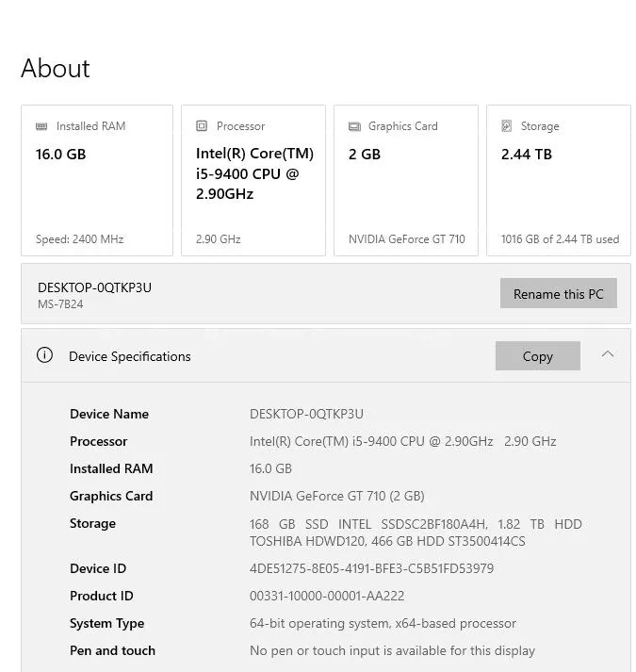Select the Storage row drives list value

coord(416,533)
